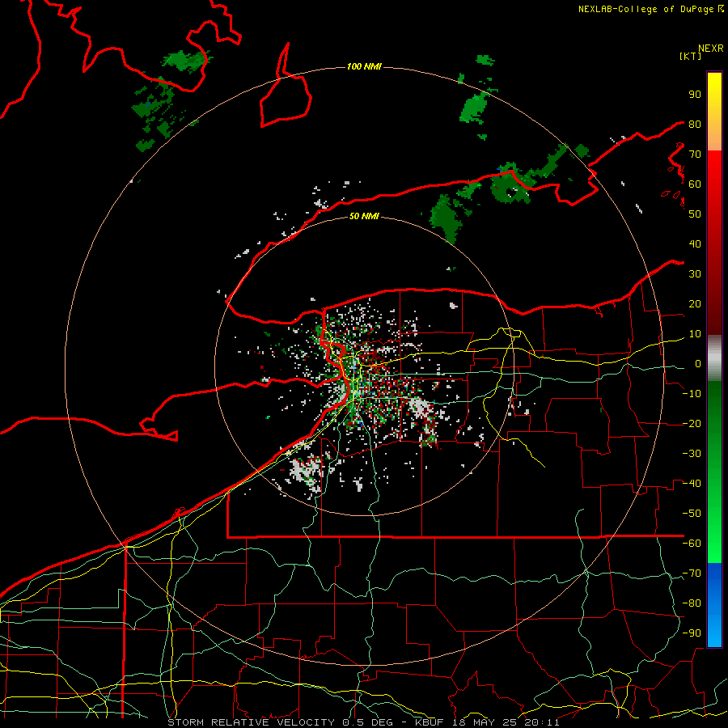728x728 pixels.
Task: Click the 40 value on the velocity scale
Action: pyautogui.click(x=695, y=244)
